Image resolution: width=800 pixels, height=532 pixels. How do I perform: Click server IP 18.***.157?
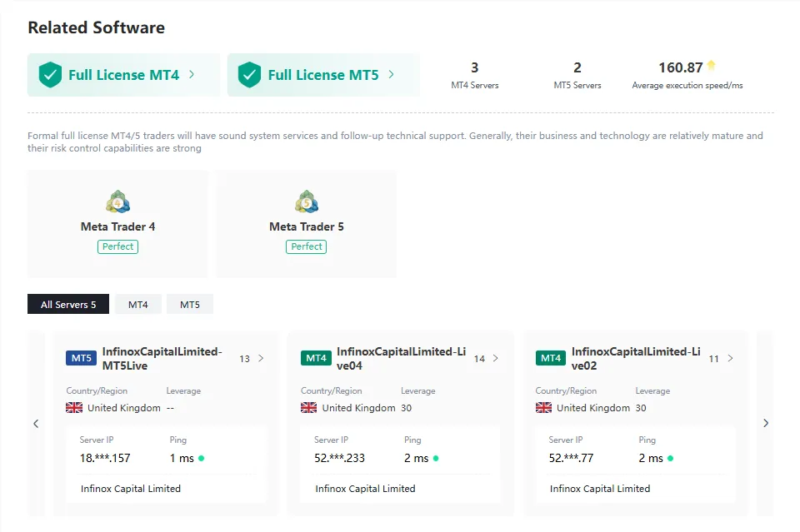pyautogui.click(x=105, y=458)
